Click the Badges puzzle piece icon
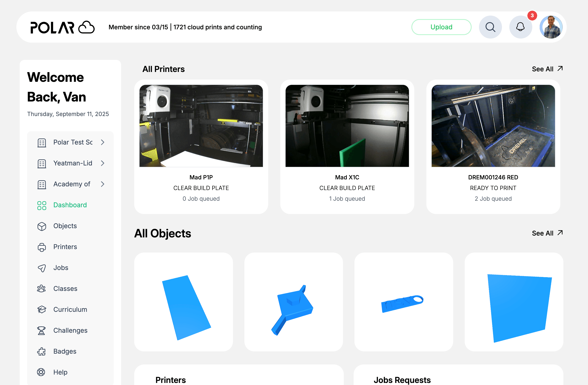 42,351
